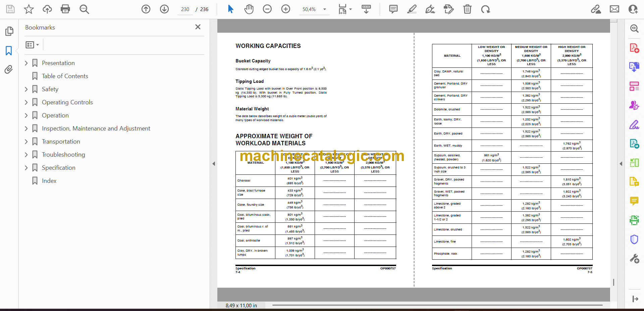Screen dimensions: 644x311
Task: Save the document with the floppy disk icon
Action: click(x=10, y=9)
